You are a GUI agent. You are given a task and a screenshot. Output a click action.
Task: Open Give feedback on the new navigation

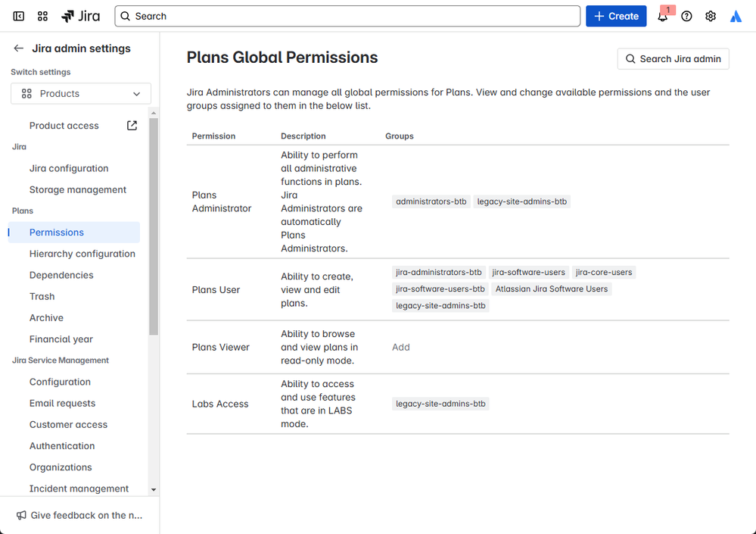79,515
